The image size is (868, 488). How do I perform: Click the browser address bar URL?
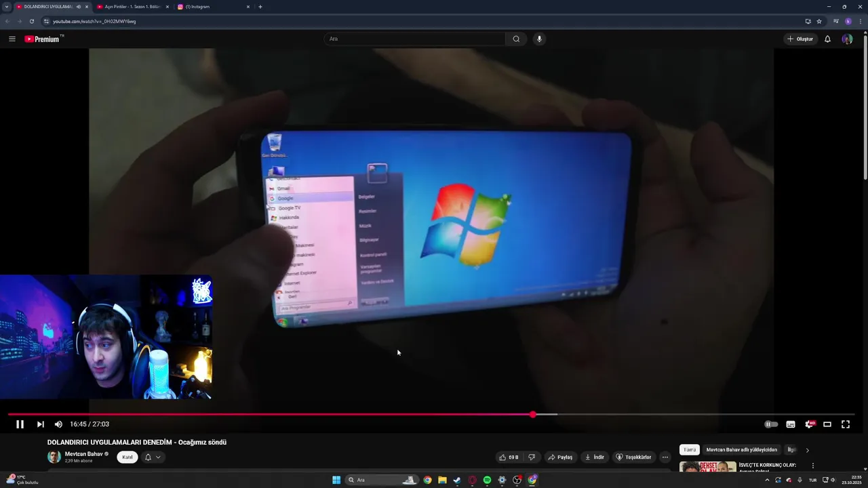(x=94, y=21)
